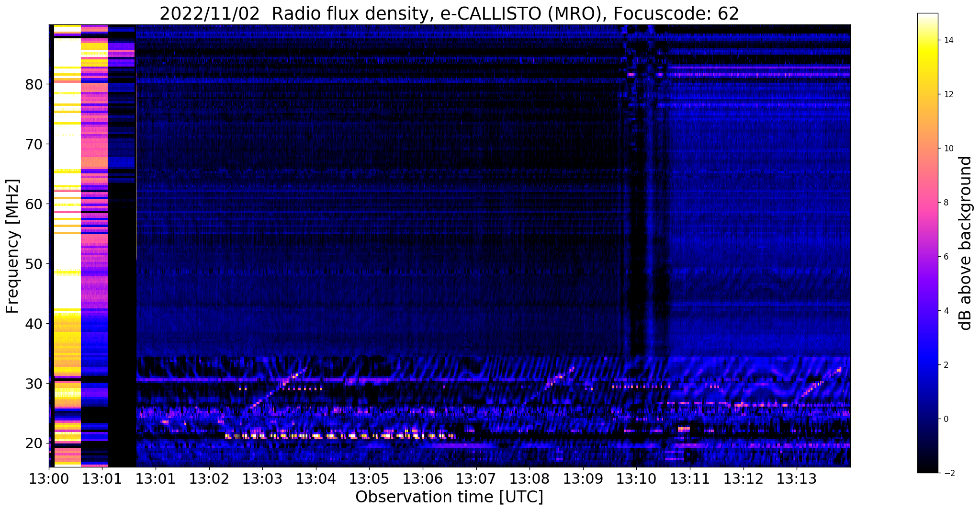The width and height of the screenshot is (980, 511).
Task: Click the 13:12 time tick label
Action: [743, 479]
